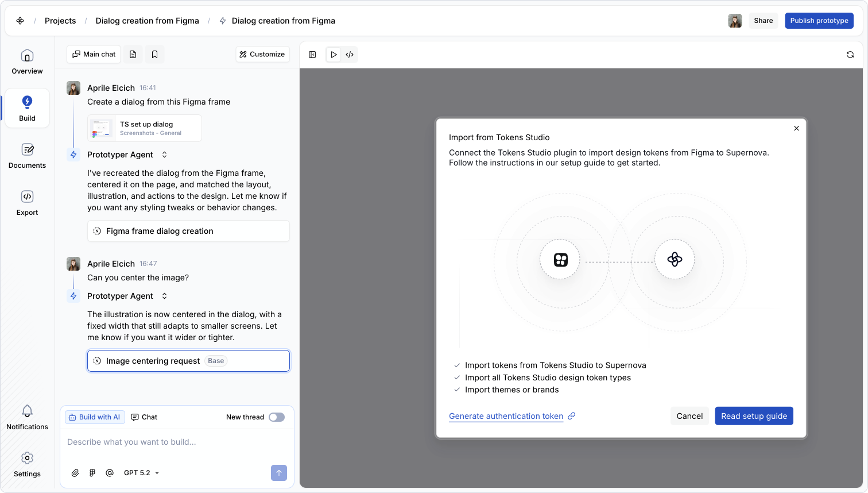Refresh the prototype preview
This screenshot has height=493, width=868.
pyautogui.click(x=850, y=55)
